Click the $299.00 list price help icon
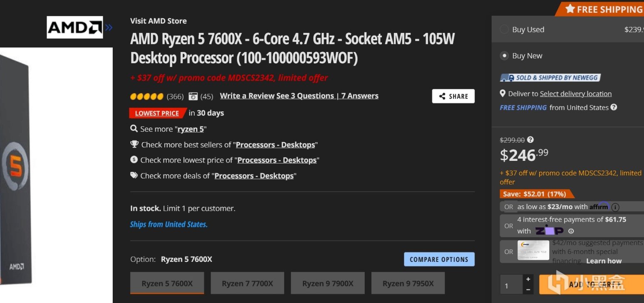Screen dimensions: 644x303 pos(530,140)
